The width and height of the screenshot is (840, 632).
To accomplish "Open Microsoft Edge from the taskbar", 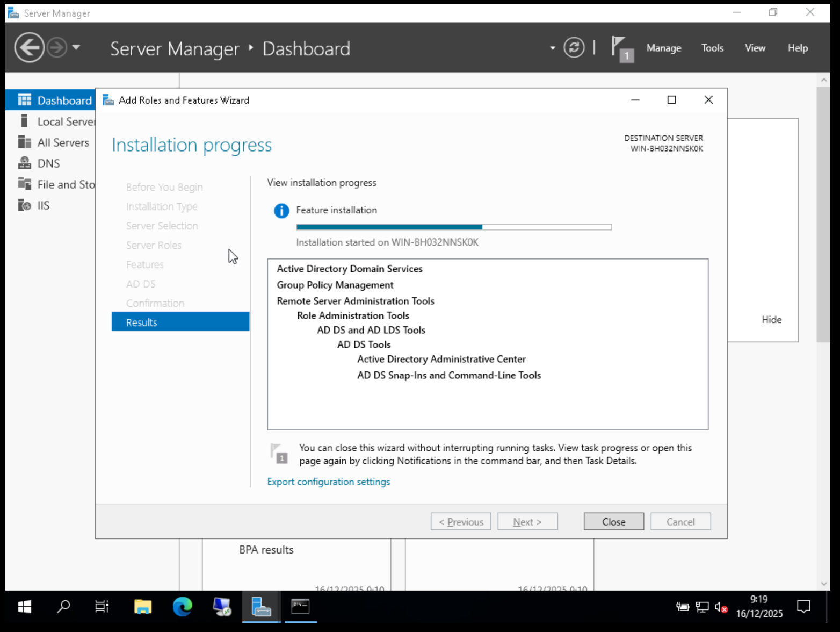I will [x=183, y=607].
